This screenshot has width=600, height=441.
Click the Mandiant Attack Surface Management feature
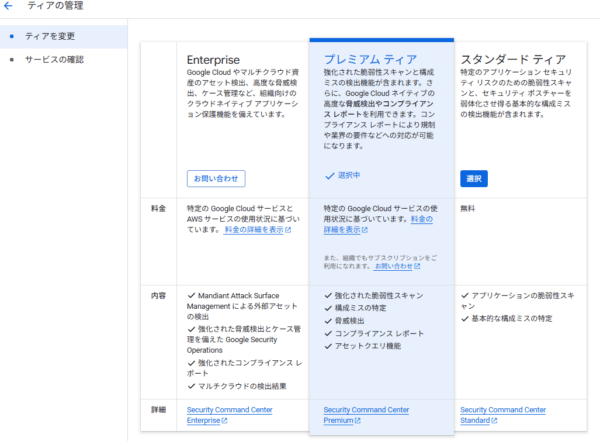[242, 306]
